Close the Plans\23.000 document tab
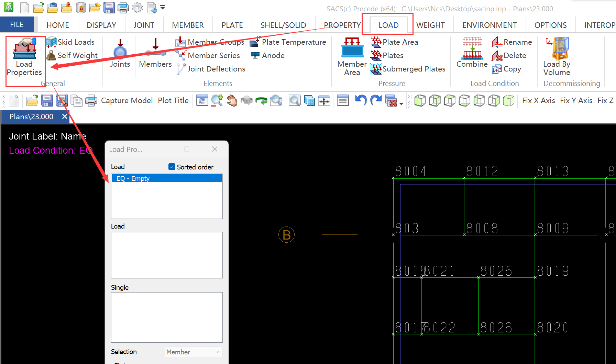This screenshot has width=616, height=364. 65,117
